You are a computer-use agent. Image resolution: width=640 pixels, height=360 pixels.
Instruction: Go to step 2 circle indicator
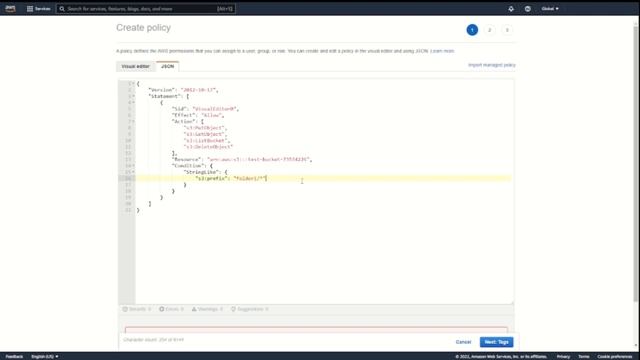490,30
